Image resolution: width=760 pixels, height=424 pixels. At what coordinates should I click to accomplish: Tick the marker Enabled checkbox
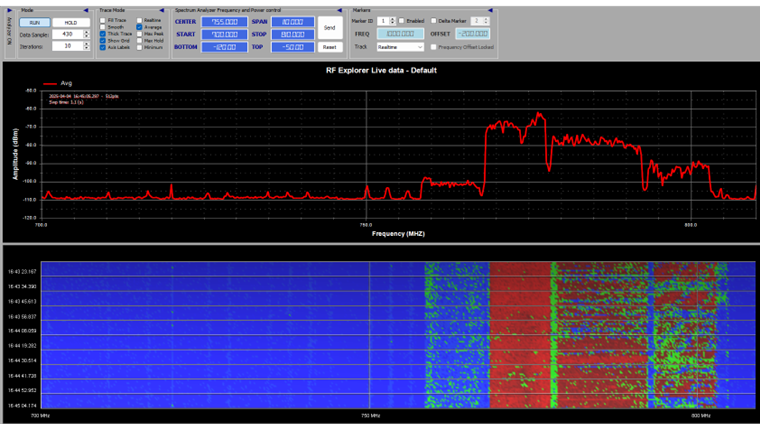402,20
